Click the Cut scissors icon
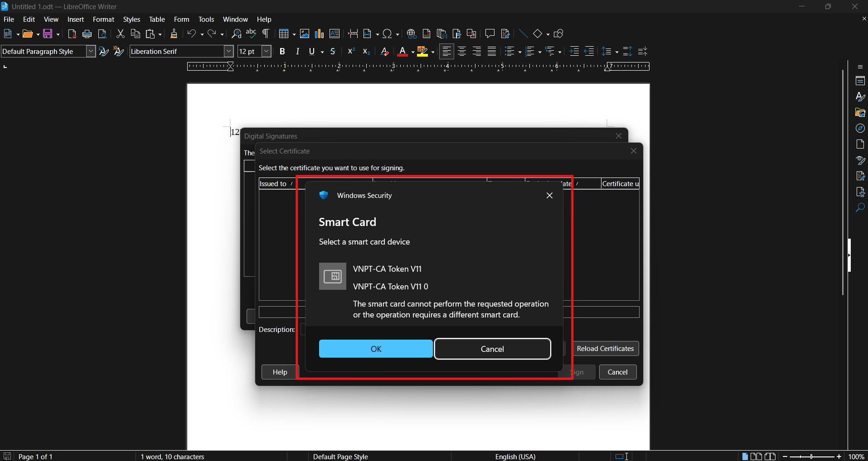The height and width of the screenshot is (461, 868). (121, 34)
